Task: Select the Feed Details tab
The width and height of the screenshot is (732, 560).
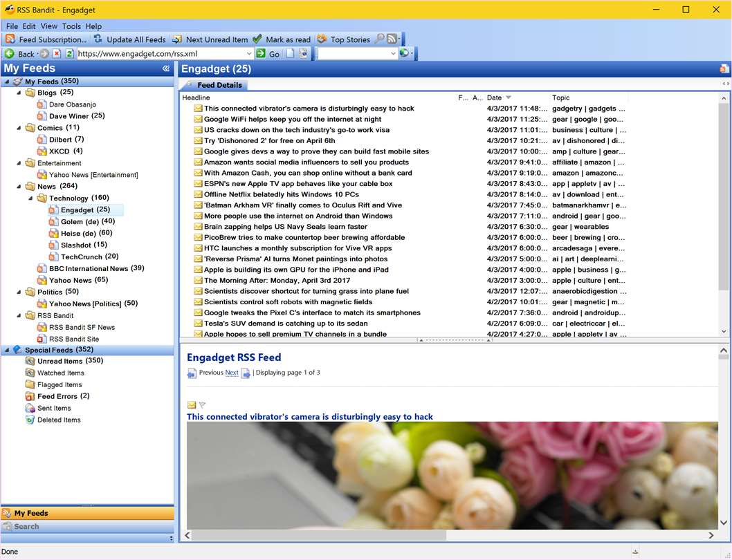Action: coord(214,85)
